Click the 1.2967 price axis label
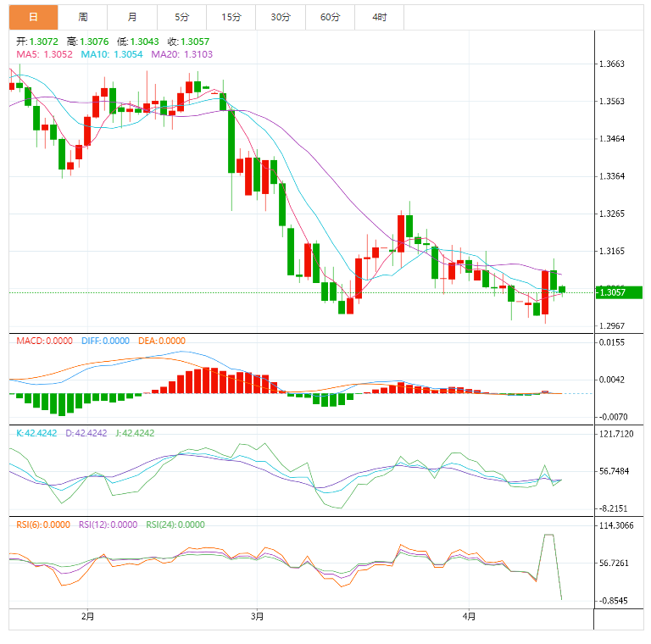 click(x=611, y=326)
